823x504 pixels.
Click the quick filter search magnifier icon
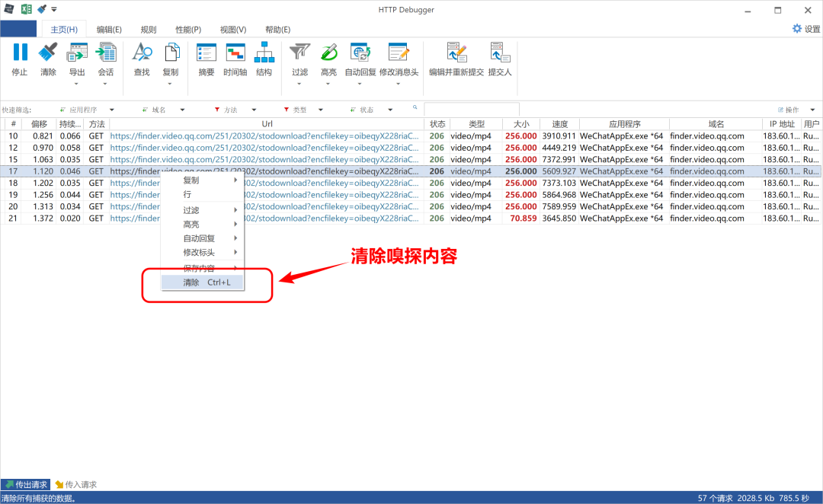[x=415, y=107]
